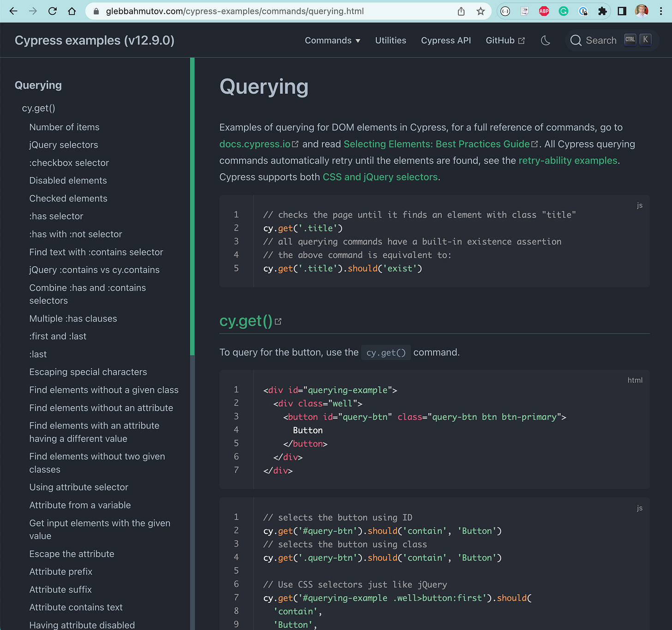This screenshot has height=630, width=672.
Task: Select :has with :not selector entry
Action: click(76, 234)
